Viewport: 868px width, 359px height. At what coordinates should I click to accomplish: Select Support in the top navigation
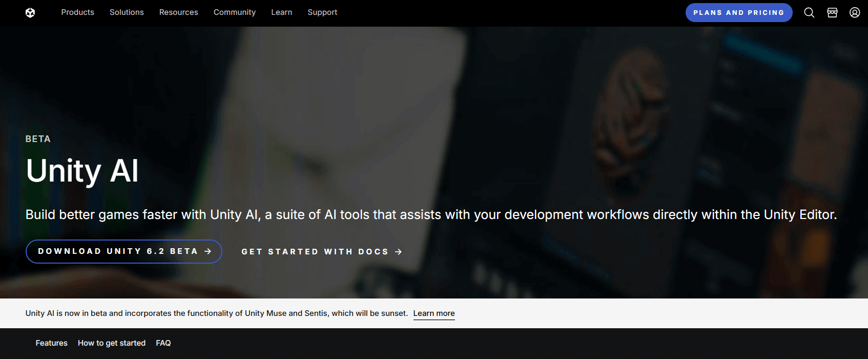(x=322, y=12)
